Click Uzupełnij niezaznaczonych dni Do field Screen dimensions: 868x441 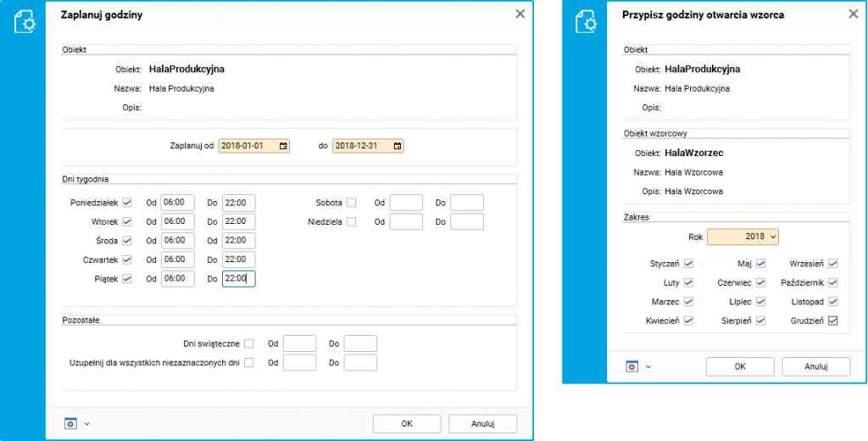(360, 363)
